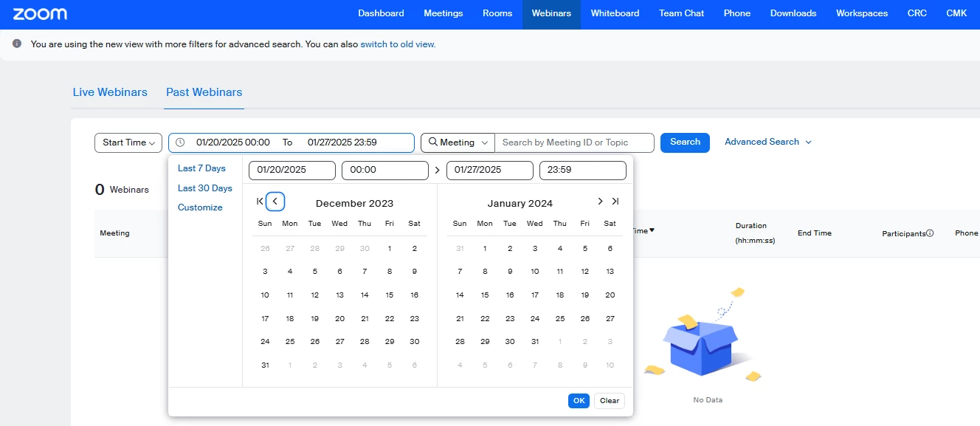Choose the Last 30 Days preset
Screen dimensions: 980x426
(205, 188)
